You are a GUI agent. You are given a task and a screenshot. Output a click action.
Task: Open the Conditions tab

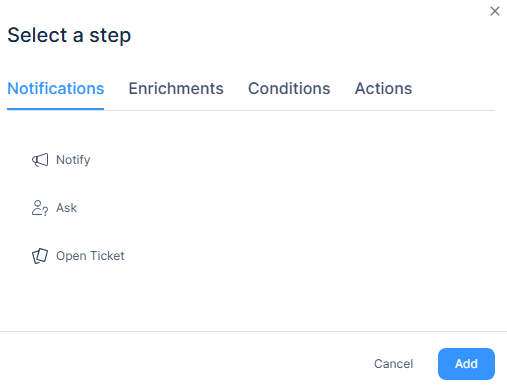[x=289, y=89]
